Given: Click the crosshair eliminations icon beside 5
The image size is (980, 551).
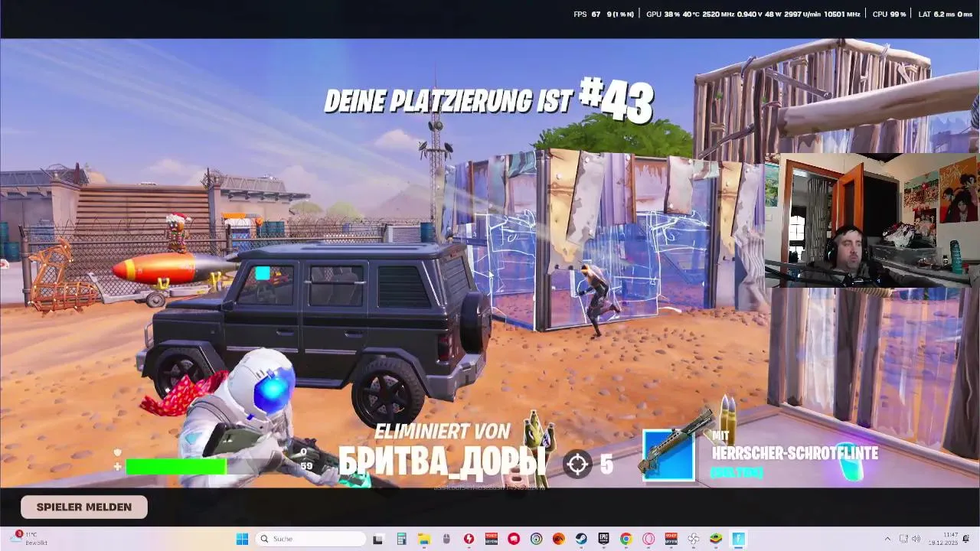Looking at the screenshot, I should click(x=577, y=464).
